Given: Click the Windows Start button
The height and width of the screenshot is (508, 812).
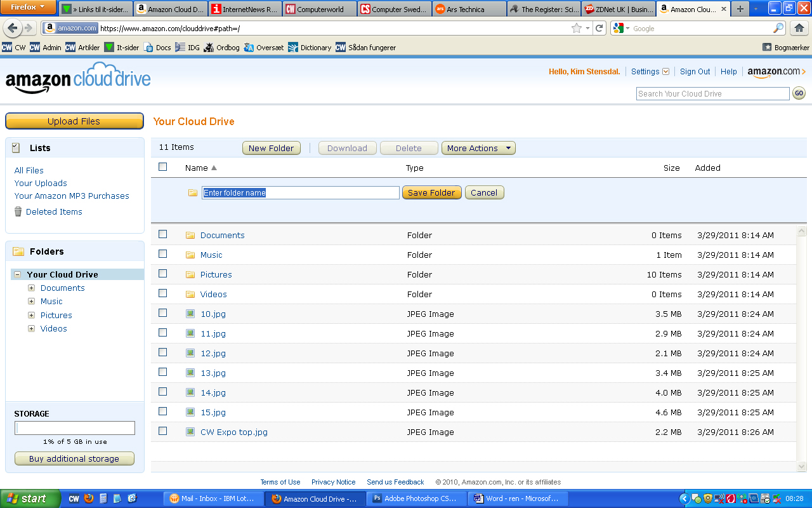Looking at the screenshot, I should click(x=30, y=498).
